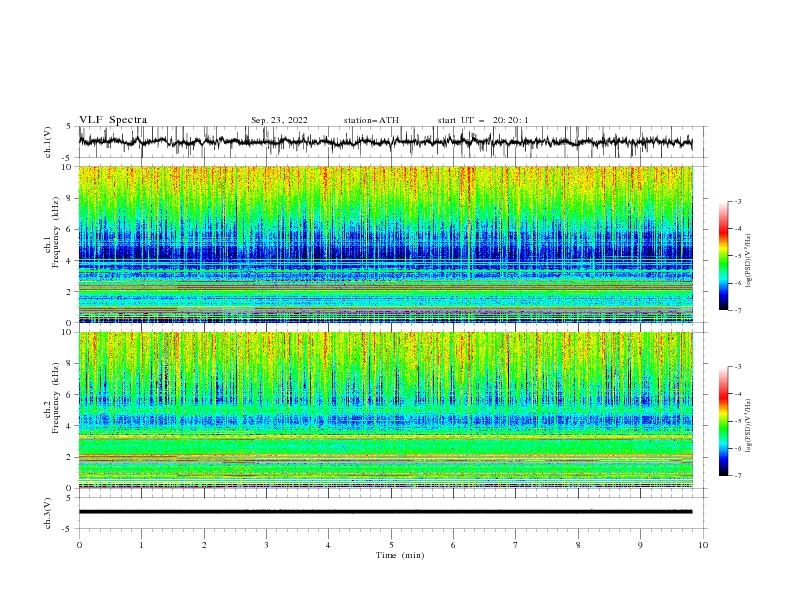Click the "-3" tick on ch.2 colorbar
Screen dimensions: 792x612
point(737,367)
